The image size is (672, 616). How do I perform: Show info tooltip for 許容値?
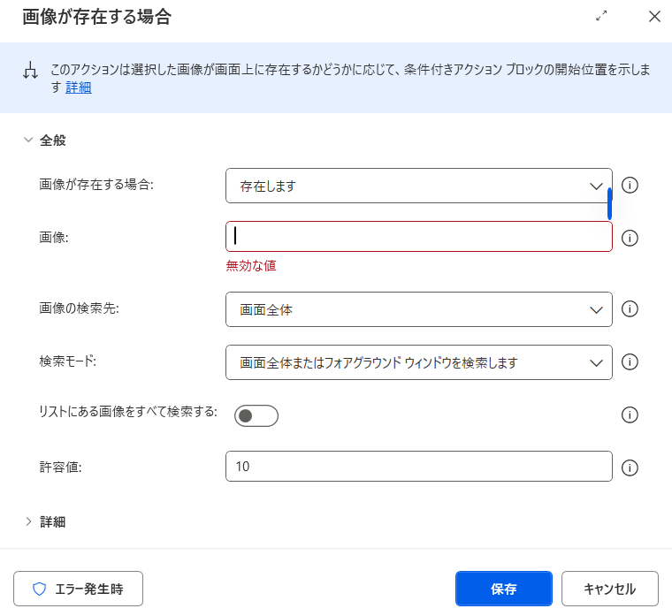[x=630, y=468]
